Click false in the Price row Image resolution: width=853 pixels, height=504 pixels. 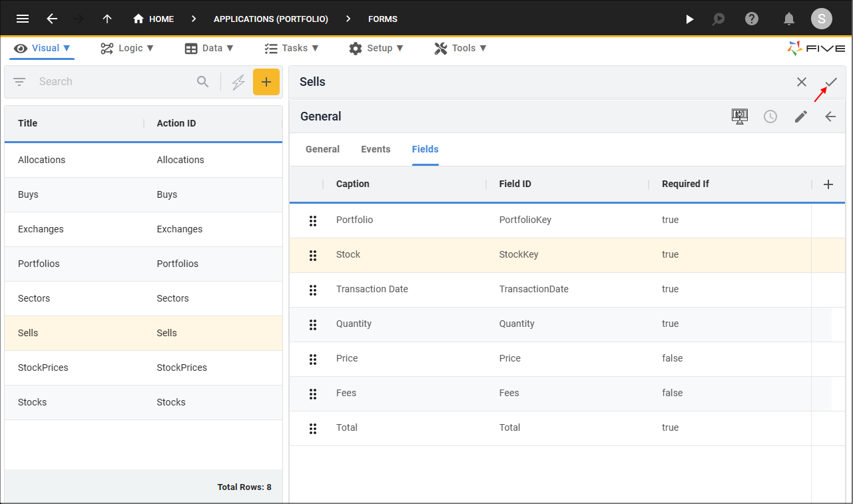click(673, 358)
